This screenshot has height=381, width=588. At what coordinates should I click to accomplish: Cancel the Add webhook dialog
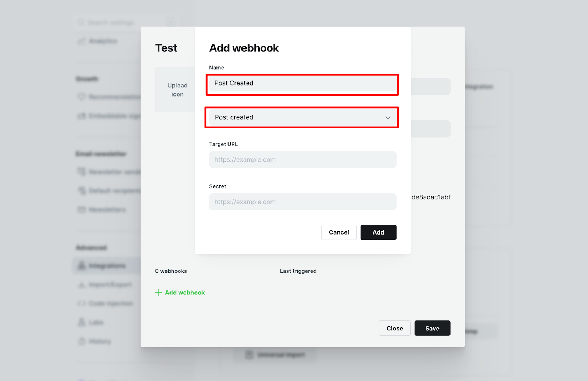[x=339, y=232]
